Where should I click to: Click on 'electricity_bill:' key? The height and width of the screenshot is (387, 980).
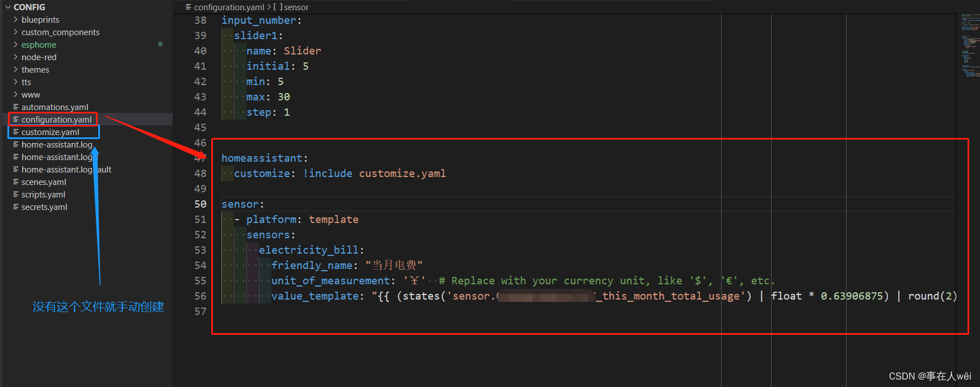[x=312, y=250]
